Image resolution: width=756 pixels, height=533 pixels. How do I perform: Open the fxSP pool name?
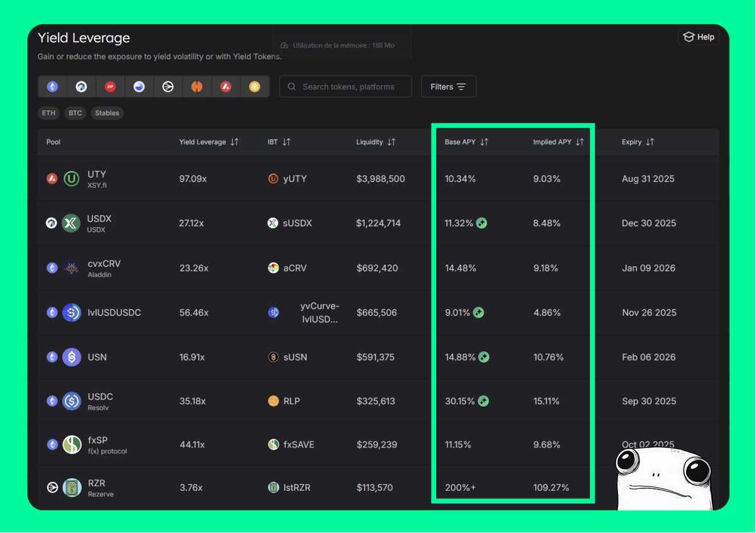pyautogui.click(x=98, y=440)
